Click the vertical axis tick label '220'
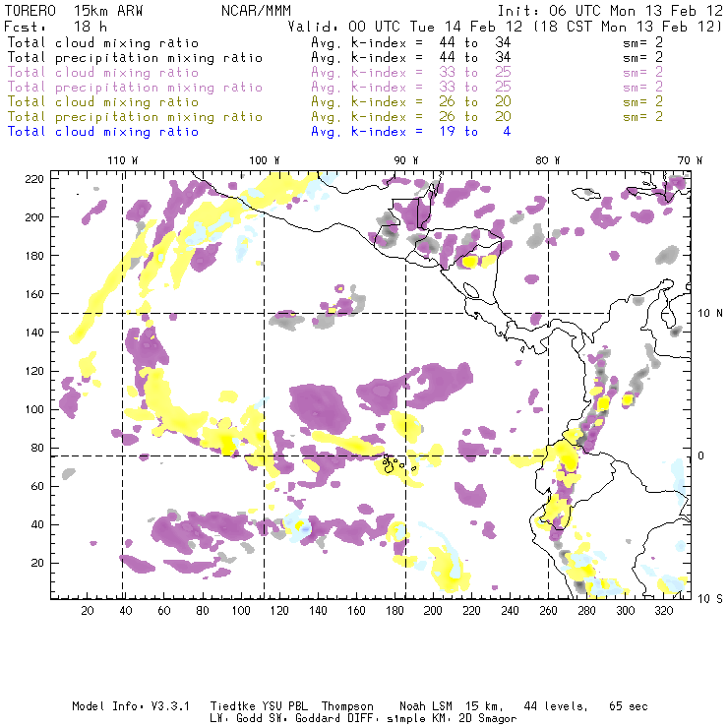The height and width of the screenshot is (728, 728). click(x=34, y=179)
